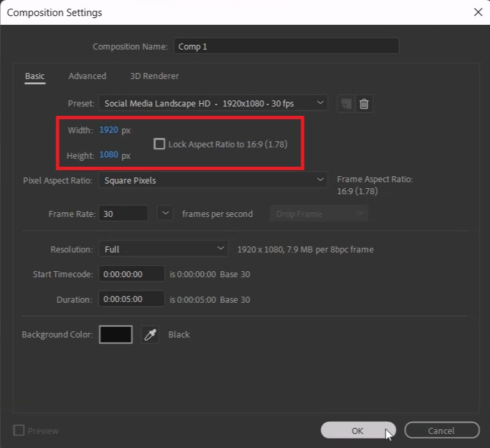Pick background color with eyedropper
This screenshot has width=490, height=448.
point(150,335)
